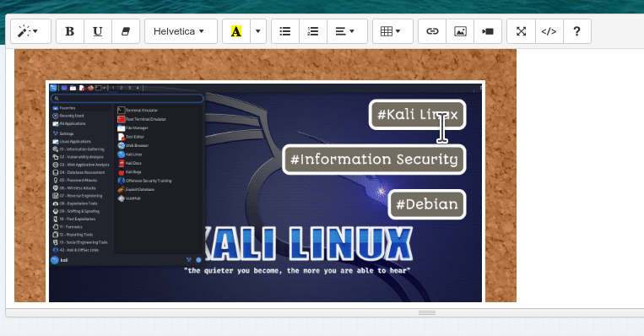Toggle bold formatting
Viewport: 644px width, 336px height.
(x=70, y=31)
